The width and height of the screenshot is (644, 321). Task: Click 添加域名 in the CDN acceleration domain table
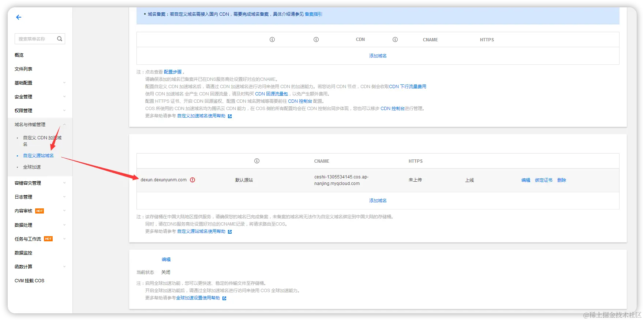(x=378, y=56)
